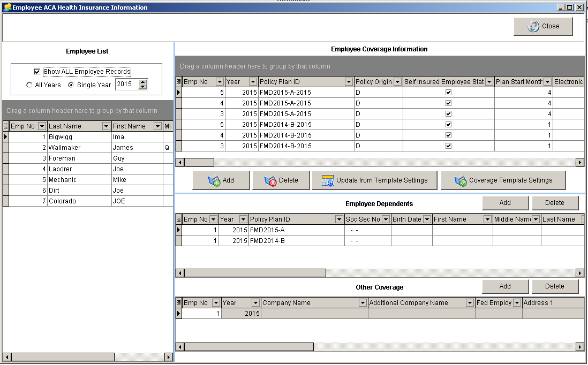Open the Policy Plan ID filter in Coverage grid
This screenshot has height=365, width=588.
click(349, 82)
